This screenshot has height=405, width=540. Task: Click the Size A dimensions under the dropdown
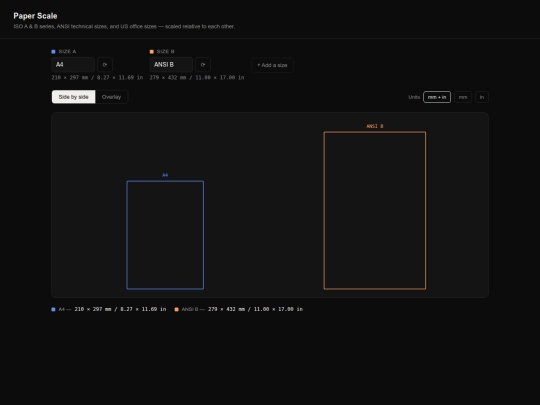[x=97, y=77]
